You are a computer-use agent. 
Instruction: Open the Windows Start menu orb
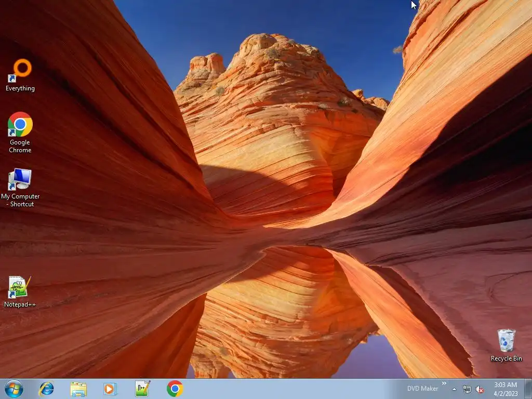tap(14, 389)
